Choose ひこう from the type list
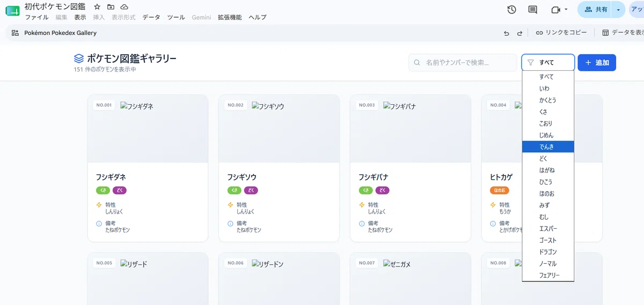The height and width of the screenshot is (305, 644). pos(548,182)
